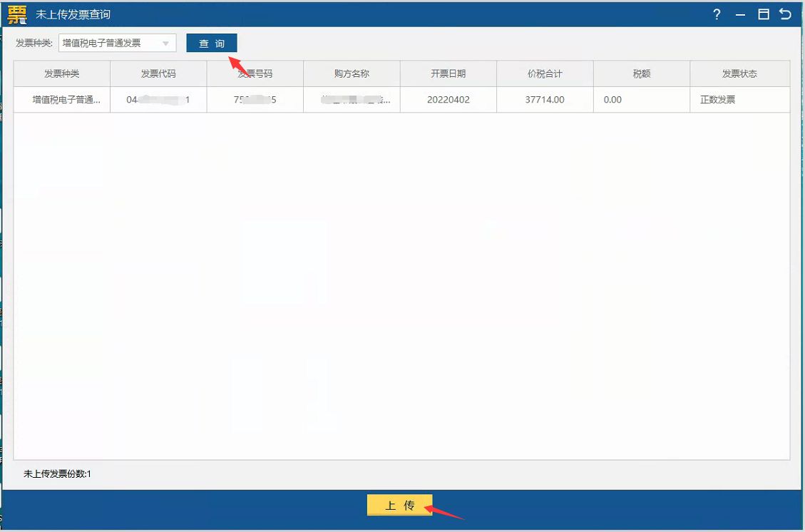Screen dimensions: 805x532
Task: Click the 发票号码 column header
Action: tap(255, 74)
